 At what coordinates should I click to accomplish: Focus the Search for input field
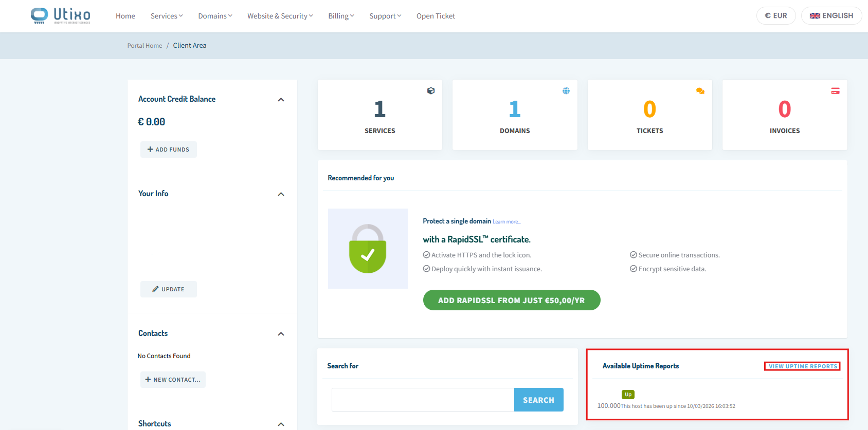(423, 400)
